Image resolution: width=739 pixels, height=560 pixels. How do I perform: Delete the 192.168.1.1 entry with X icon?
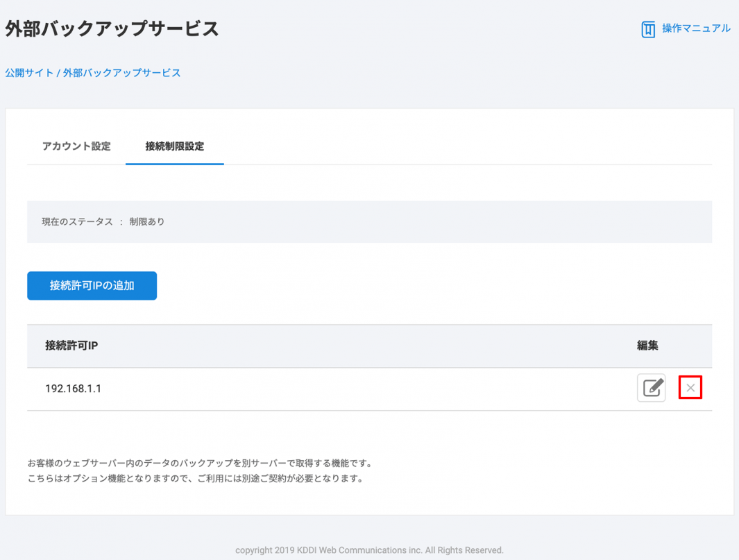point(690,388)
